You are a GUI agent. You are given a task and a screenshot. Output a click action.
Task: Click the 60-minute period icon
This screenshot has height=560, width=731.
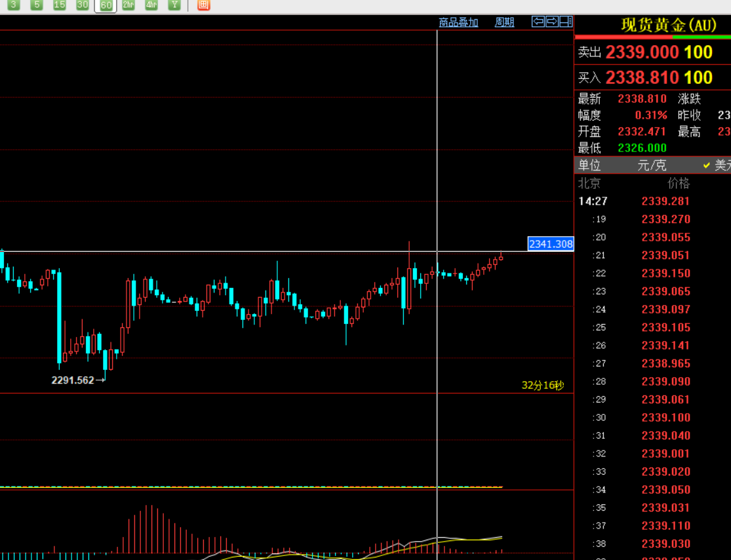[x=106, y=5]
